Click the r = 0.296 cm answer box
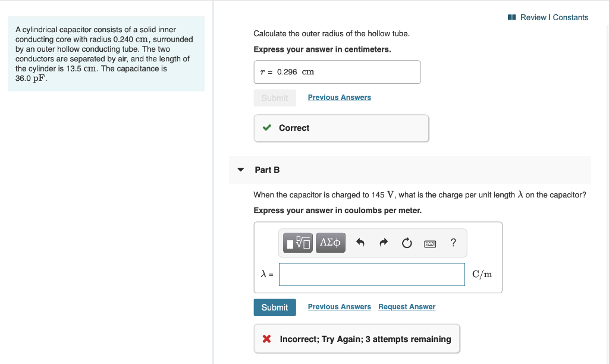Screen dimensions: 609x364 coord(337,72)
